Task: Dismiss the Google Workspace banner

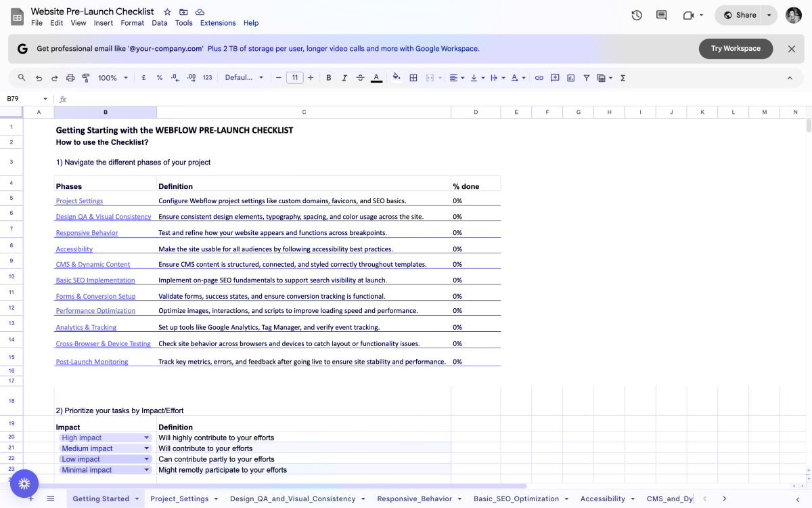Action: click(792, 49)
